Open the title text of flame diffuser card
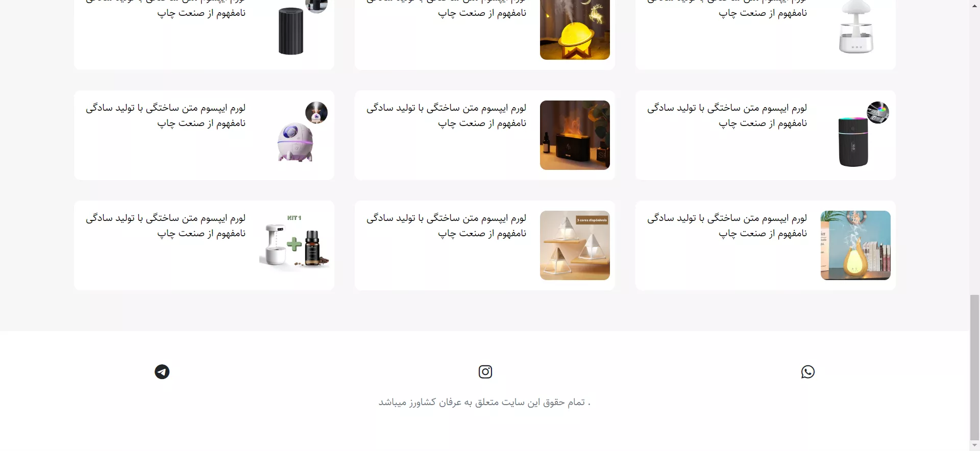This screenshot has height=451, width=980. 446,115
